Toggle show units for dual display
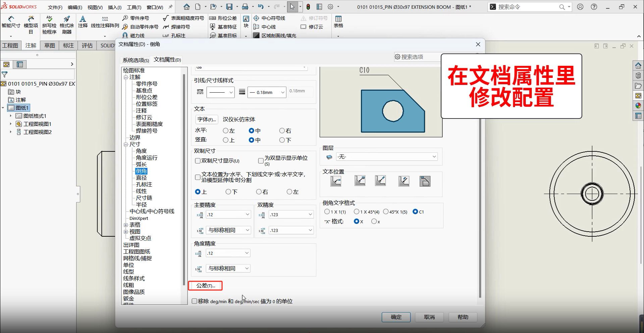Screen dimensions: 644x333 (261, 161)
